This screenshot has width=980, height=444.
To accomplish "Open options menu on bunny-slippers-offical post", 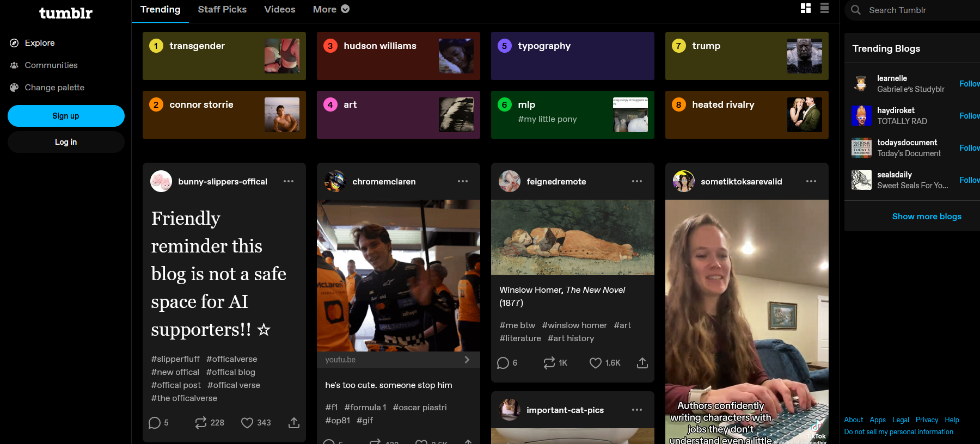I will tap(289, 181).
